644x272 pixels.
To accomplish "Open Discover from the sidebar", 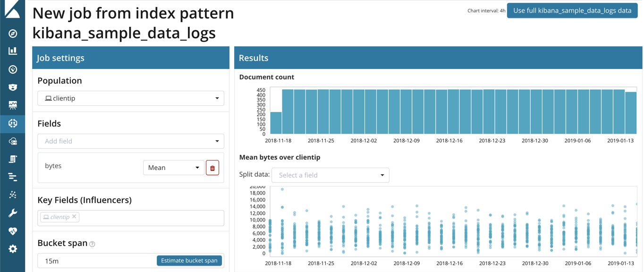I will (x=13, y=34).
